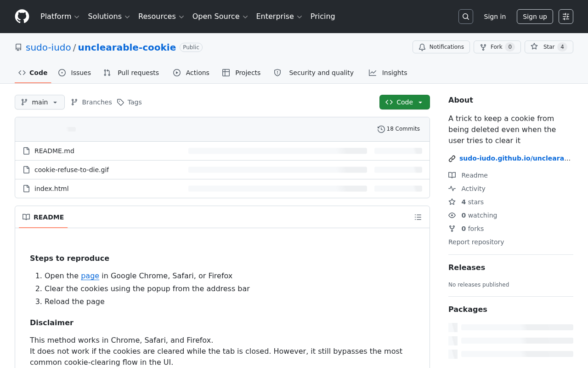588x368 pixels.
Task: View the 4 stars stargazers link
Action: [x=473, y=202]
